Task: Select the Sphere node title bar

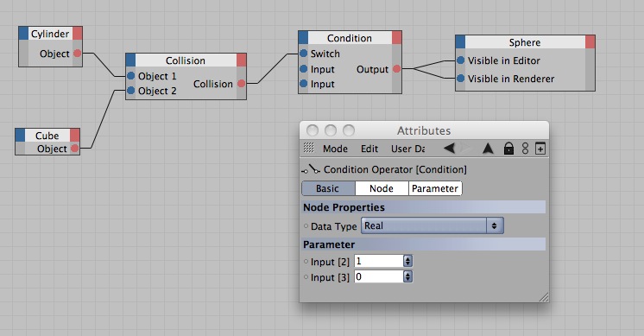Action: point(525,42)
